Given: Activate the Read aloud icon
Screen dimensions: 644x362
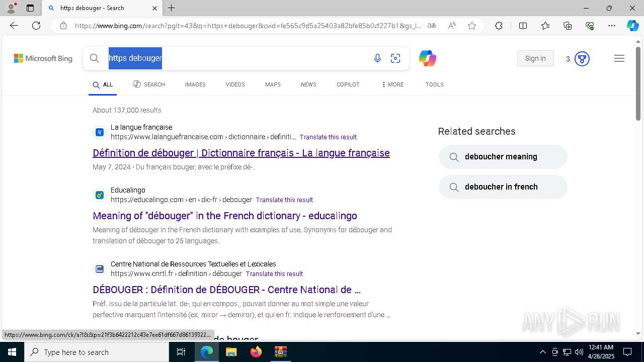Looking at the screenshot, I should tap(452, 26).
